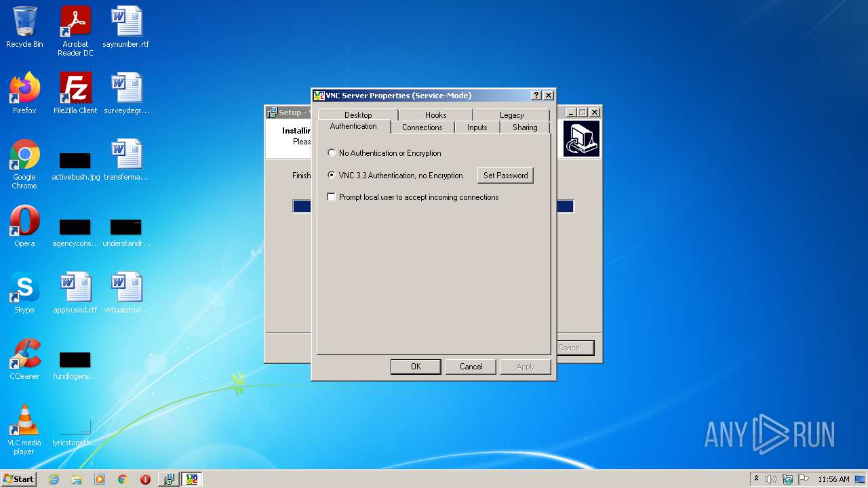Screen dimensions: 868x488
Task: Select the virtualprovi... document icon
Action: click(126, 293)
